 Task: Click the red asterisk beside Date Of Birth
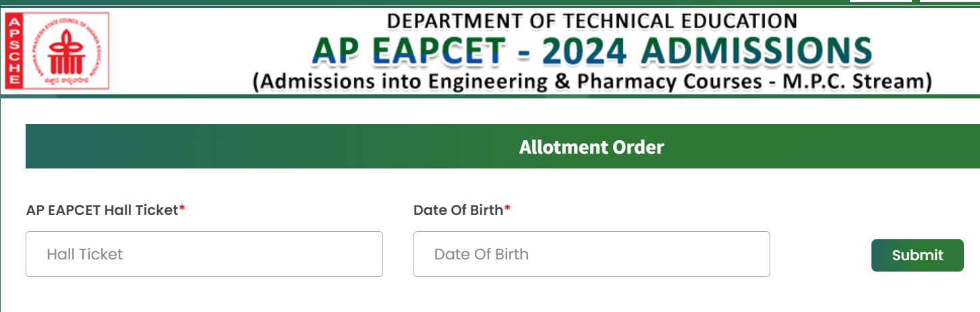pyautogui.click(x=507, y=210)
